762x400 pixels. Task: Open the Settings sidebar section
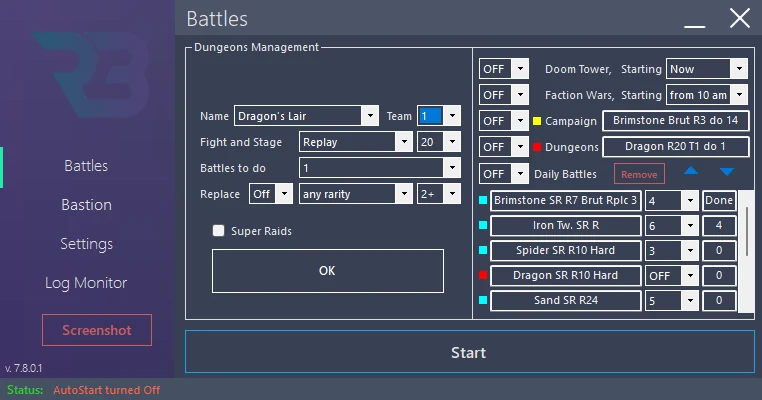pos(87,244)
